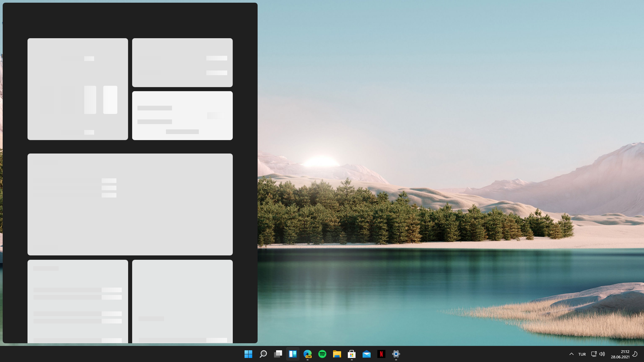Toggle the Widgets panel taskbar icon
The image size is (644, 362).
(x=293, y=354)
